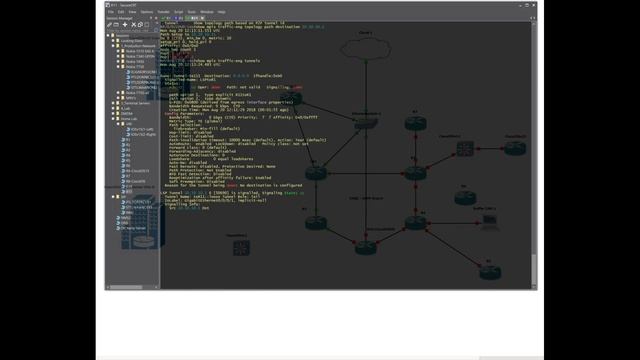Screen dimensions: 640x360
Task: Open the Edit menu
Action: (x=121, y=12)
